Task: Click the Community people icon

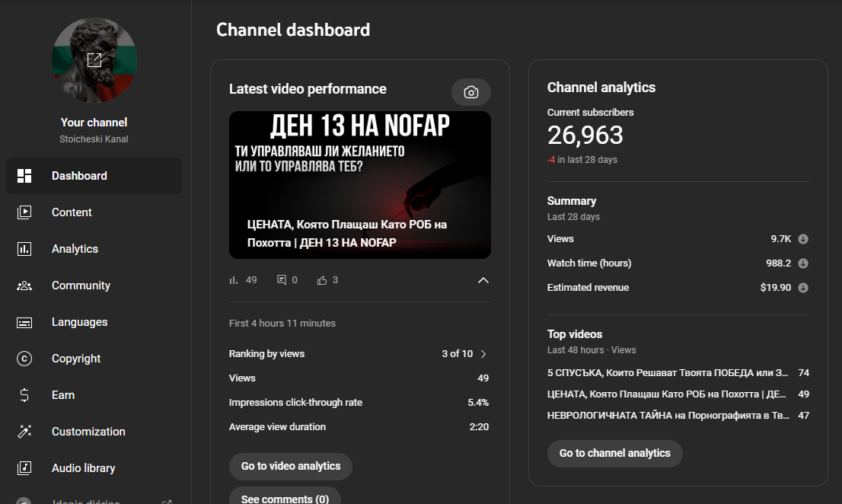Action: pyautogui.click(x=24, y=285)
